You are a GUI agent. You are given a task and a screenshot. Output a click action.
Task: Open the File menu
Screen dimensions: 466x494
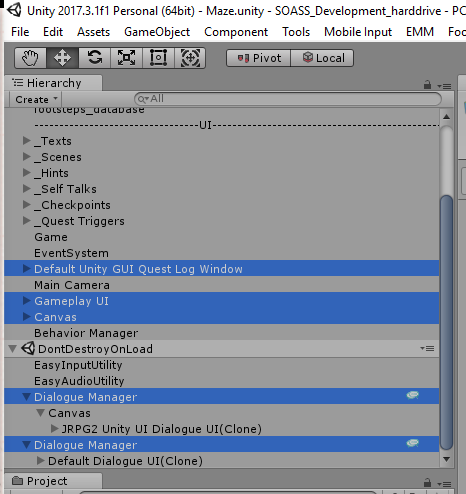coord(20,32)
